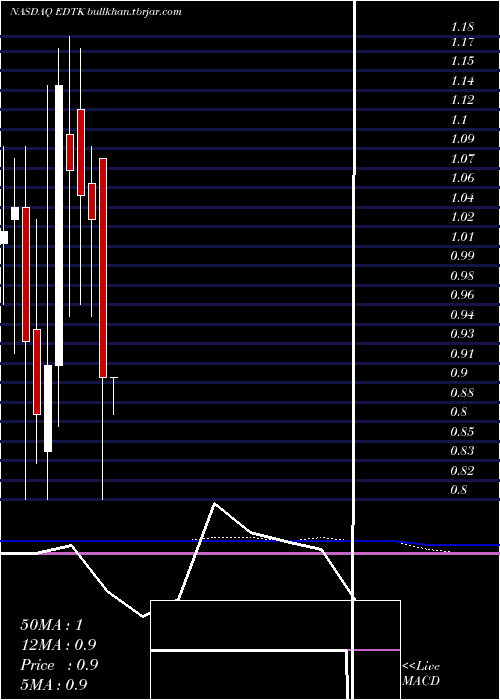Image resolution: width=500 pixels, height=700 pixels.
Task: Click the 1.14 price level label
Action: 462,81
